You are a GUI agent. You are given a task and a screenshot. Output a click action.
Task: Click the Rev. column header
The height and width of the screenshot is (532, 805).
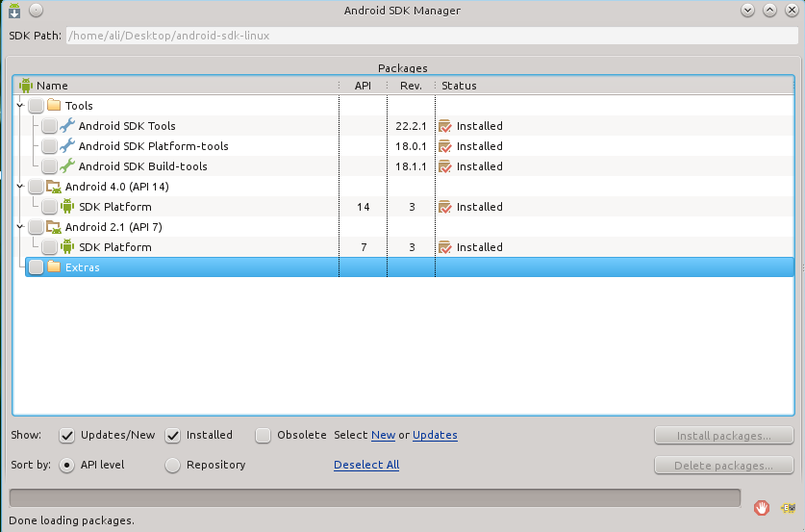[411, 86]
